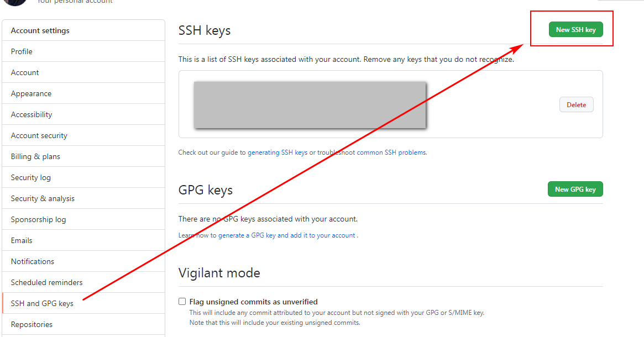Select Scheduled reminders in sidebar

83,282
